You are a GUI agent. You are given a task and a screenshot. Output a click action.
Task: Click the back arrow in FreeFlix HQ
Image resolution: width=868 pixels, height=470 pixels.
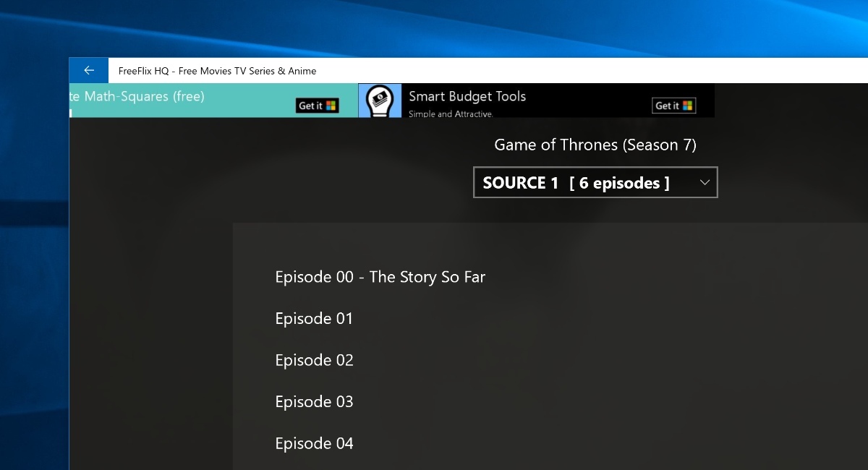click(88, 69)
